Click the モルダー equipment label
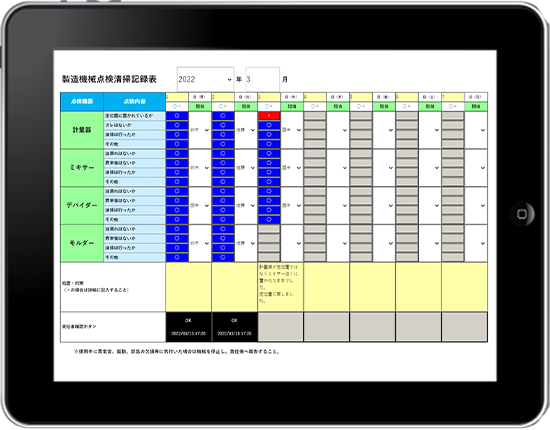 click(x=82, y=243)
